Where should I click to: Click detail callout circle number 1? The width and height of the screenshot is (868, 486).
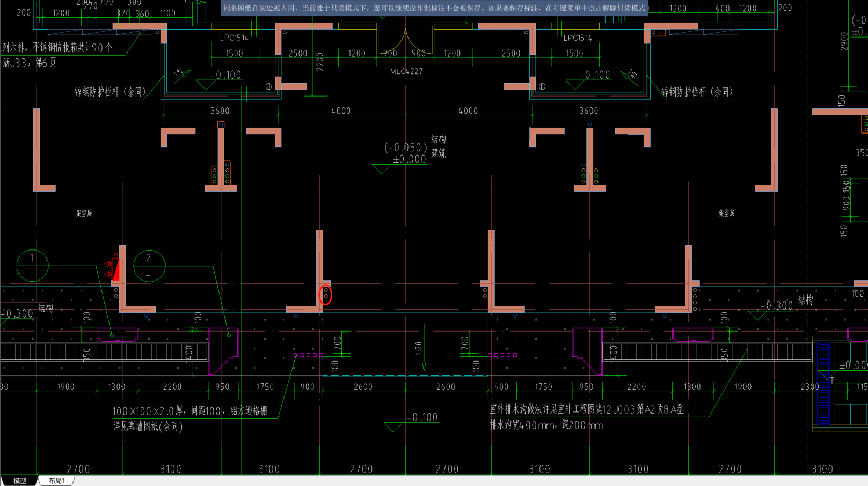pos(32,266)
